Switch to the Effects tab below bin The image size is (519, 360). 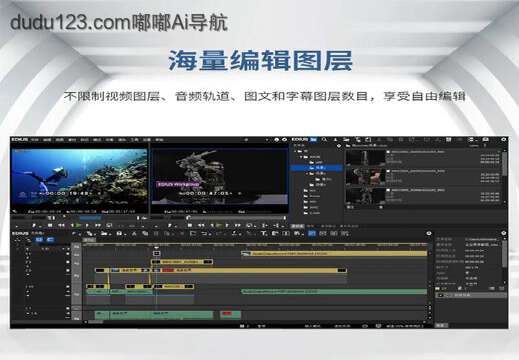point(310,226)
